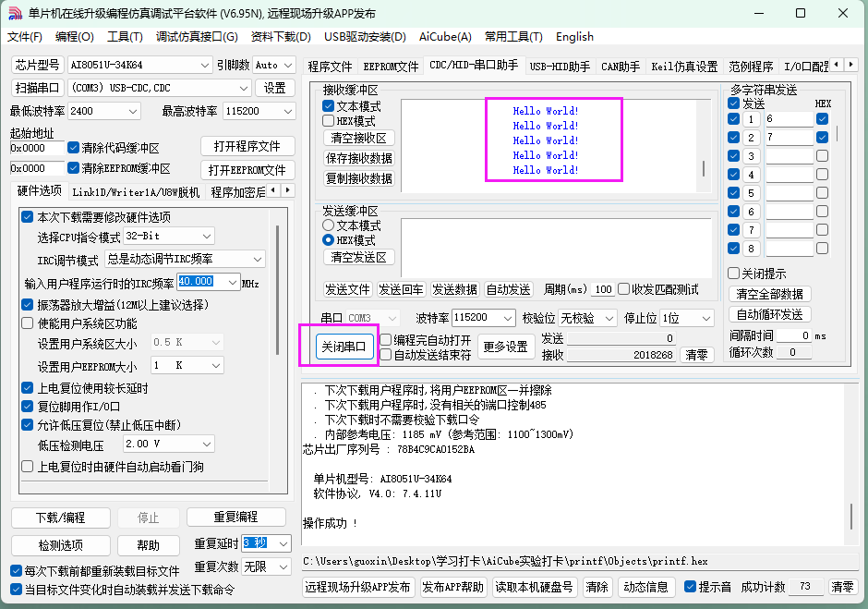This screenshot has width=868, height=609.
Task: Click the app logo icon in title bar
Action: [15, 13]
